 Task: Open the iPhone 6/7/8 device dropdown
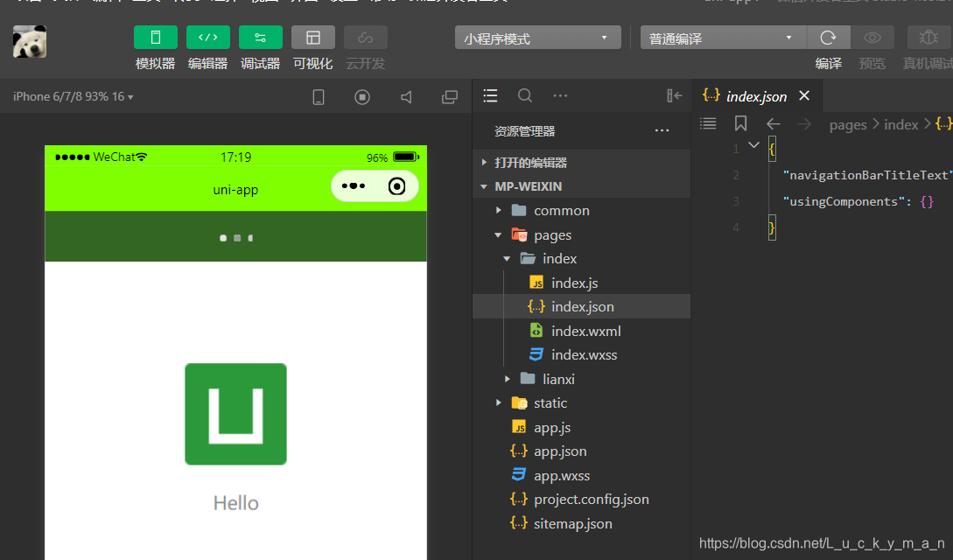click(73, 96)
